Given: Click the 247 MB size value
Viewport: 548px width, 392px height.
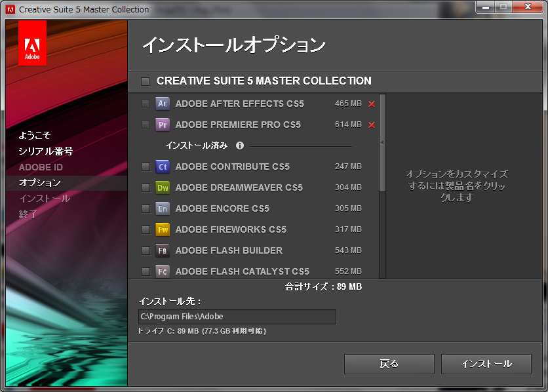Looking at the screenshot, I should tap(348, 167).
